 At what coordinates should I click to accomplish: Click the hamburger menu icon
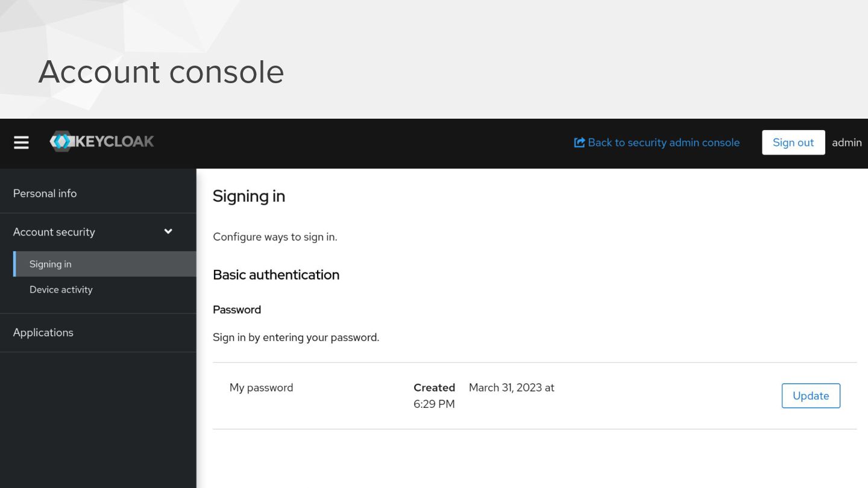[21, 143]
